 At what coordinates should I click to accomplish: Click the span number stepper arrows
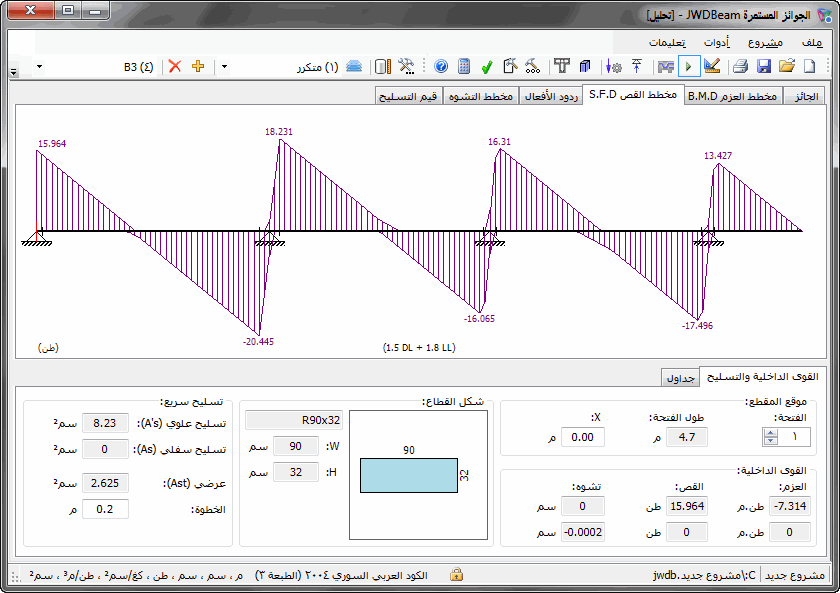[770, 437]
